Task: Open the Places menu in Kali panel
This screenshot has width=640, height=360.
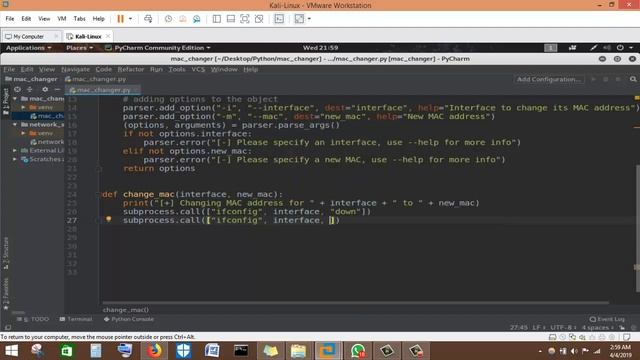Action: 79,48
